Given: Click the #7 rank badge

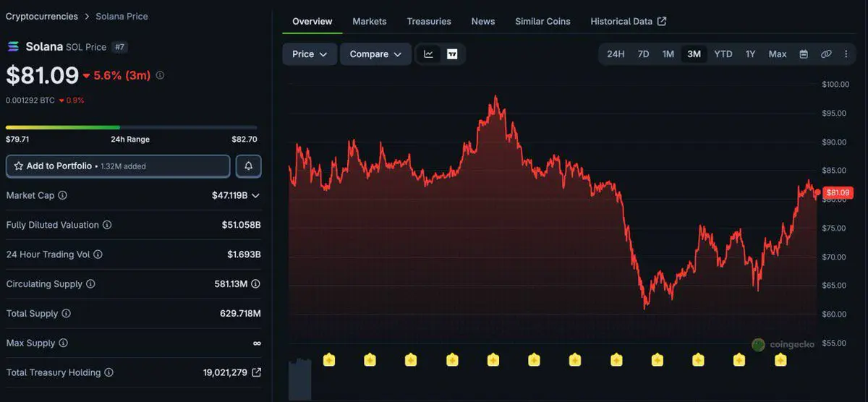Looking at the screenshot, I should pos(120,47).
